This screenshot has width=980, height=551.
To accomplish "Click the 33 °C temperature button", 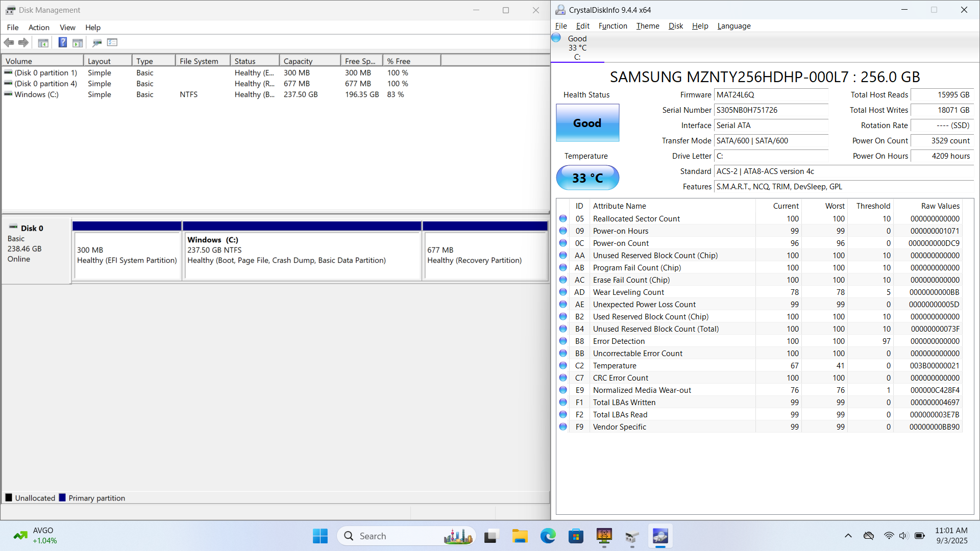I will [x=587, y=178].
